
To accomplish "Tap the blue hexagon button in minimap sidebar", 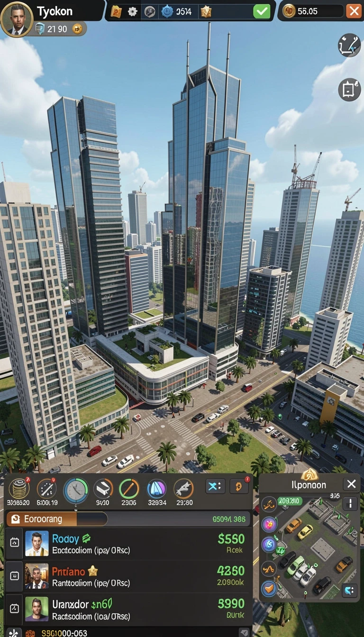I will (269, 545).
